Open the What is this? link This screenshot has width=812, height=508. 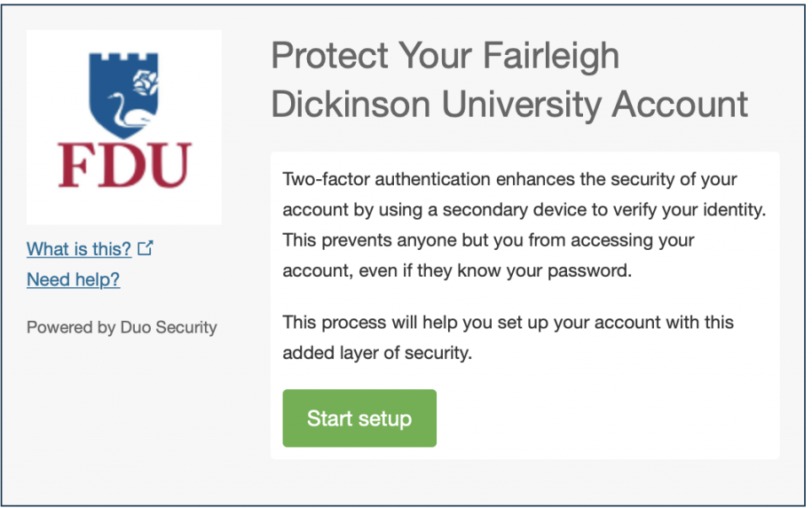[x=79, y=249]
